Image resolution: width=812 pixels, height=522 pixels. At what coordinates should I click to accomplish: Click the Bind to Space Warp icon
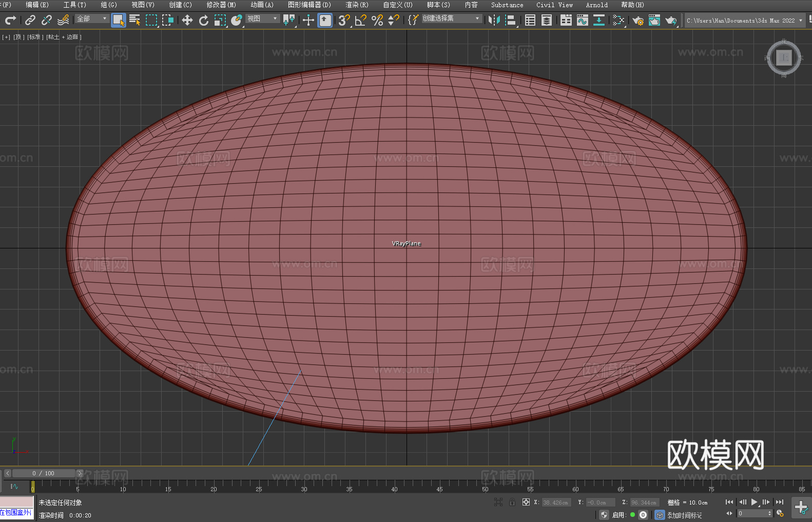[x=63, y=20]
